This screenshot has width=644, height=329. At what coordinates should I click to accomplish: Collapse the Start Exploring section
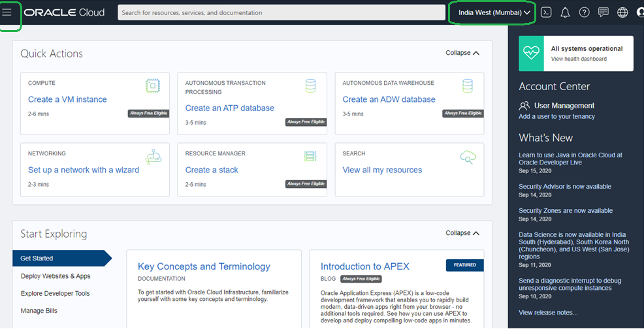[x=462, y=233]
